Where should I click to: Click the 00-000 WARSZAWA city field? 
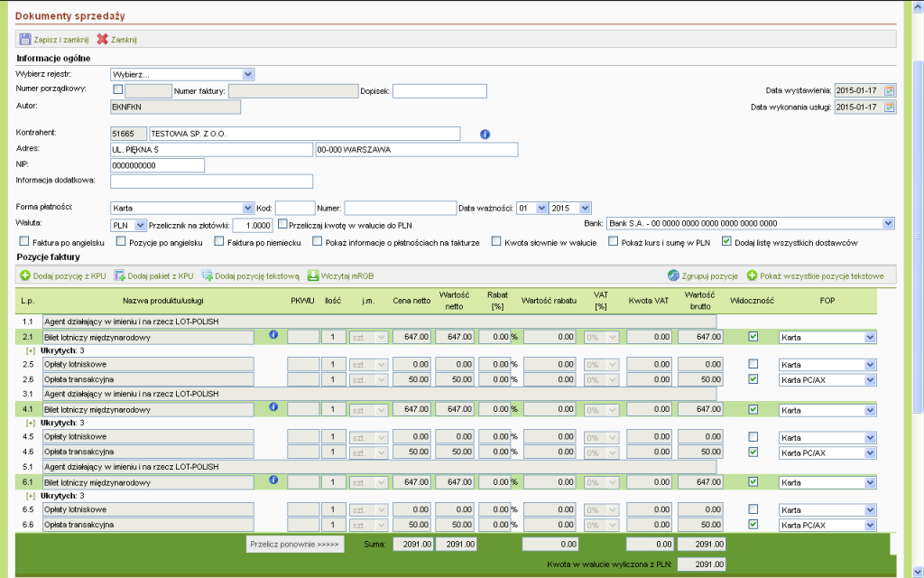(417, 150)
